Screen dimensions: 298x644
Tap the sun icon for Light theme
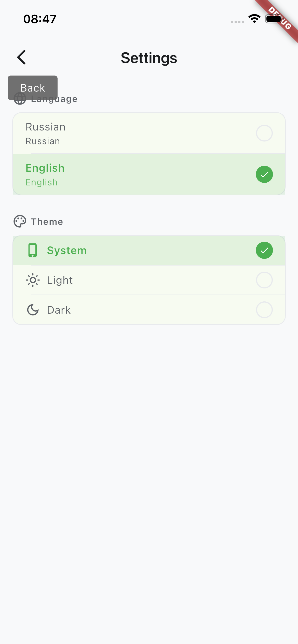(33, 280)
